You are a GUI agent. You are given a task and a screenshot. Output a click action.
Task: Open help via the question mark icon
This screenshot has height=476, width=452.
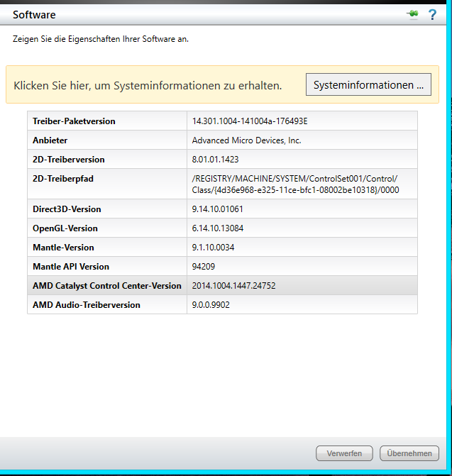pyautogui.click(x=432, y=15)
